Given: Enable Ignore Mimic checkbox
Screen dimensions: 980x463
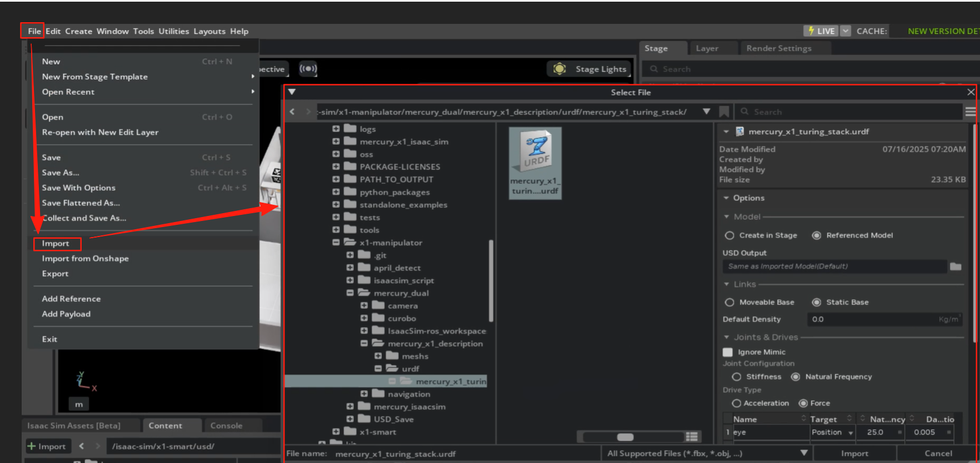Looking at the screenshot, I should coord(728,352).
